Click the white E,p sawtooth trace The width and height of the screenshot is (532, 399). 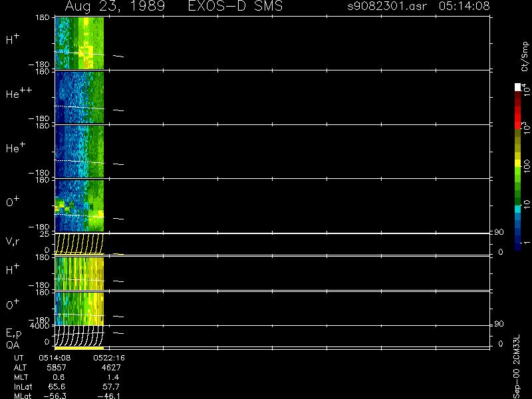click(79, 336)
